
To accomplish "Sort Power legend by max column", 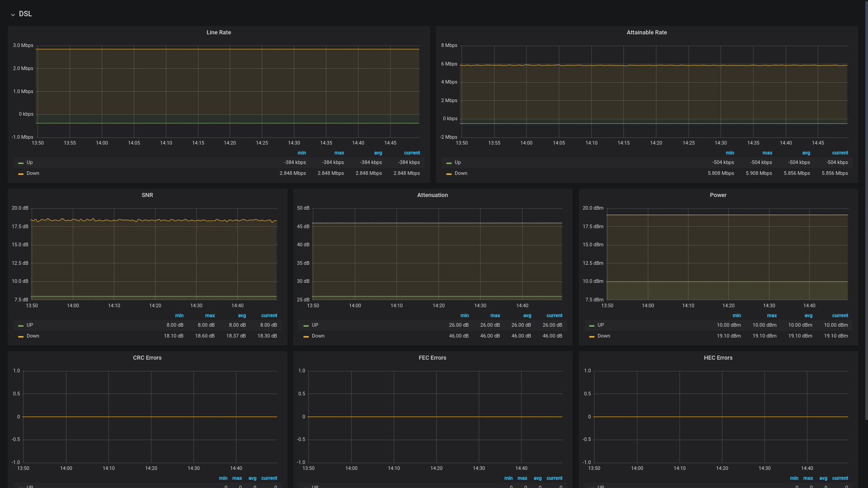I will [x=771, y=316].
